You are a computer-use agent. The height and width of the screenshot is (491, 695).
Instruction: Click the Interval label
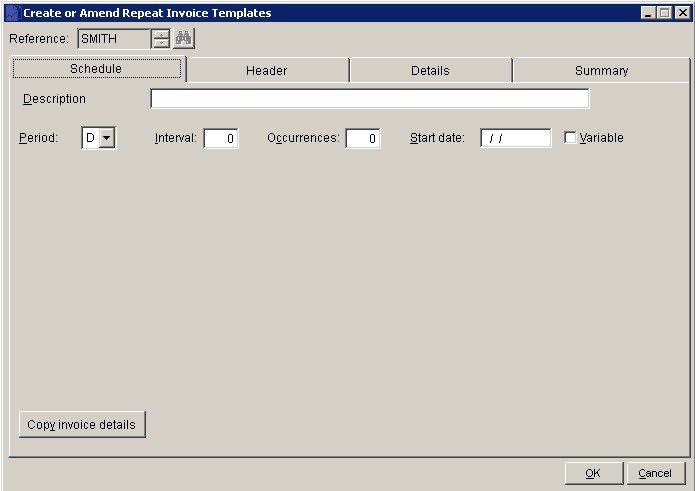176,138
